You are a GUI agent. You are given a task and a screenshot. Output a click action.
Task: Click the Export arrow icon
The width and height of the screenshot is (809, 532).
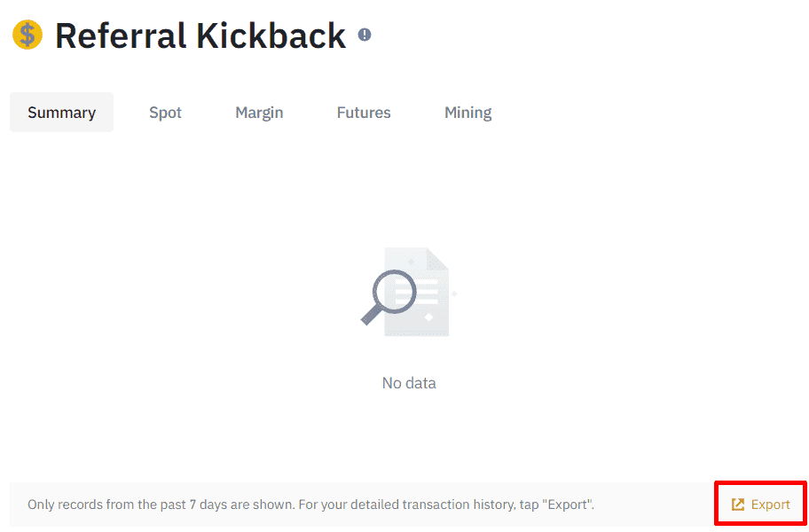(738, 505)
